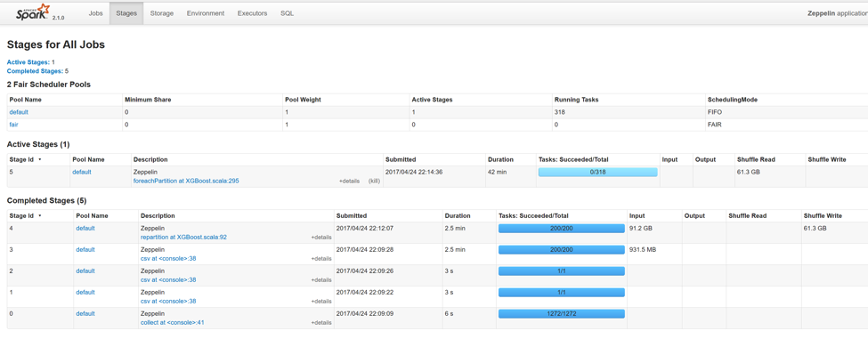Open the default scheduler pool link
Viewport: 868px width, 339px height.
[19, 112]
